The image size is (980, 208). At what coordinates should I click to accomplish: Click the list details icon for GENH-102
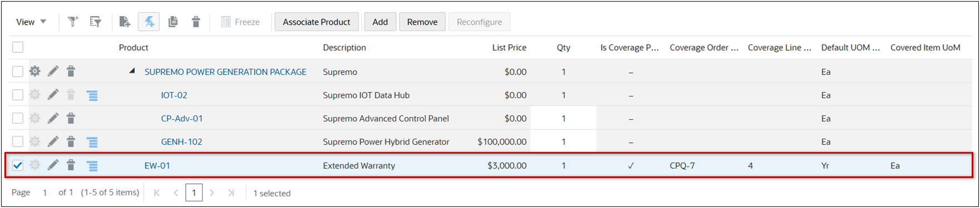click(x=92, y=142)
